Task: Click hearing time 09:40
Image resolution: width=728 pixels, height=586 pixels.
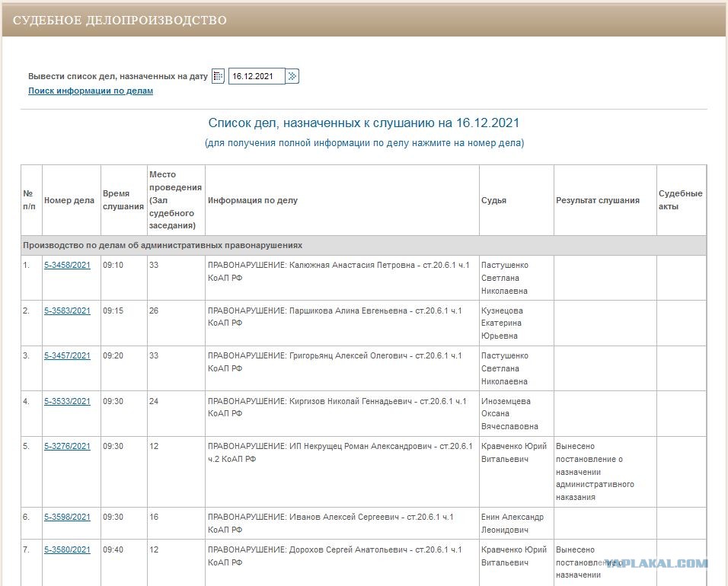Action: (x=113, y=549)
